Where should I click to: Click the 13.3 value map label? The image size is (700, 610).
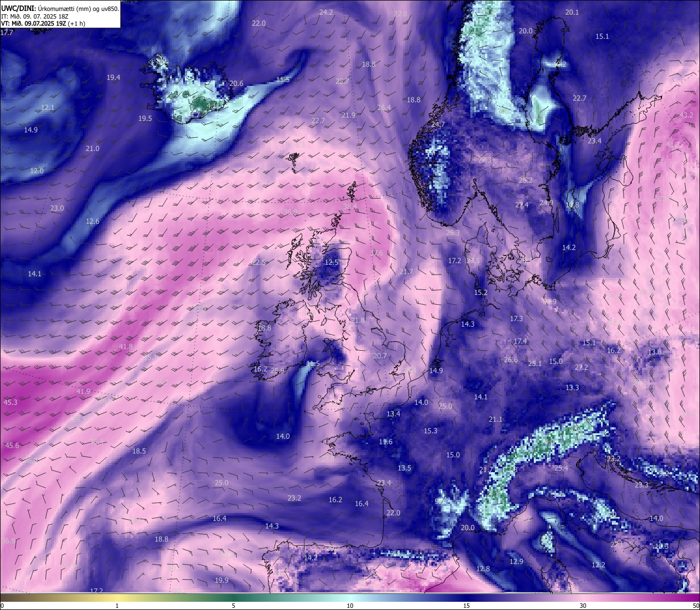click(x=572, y=388)
